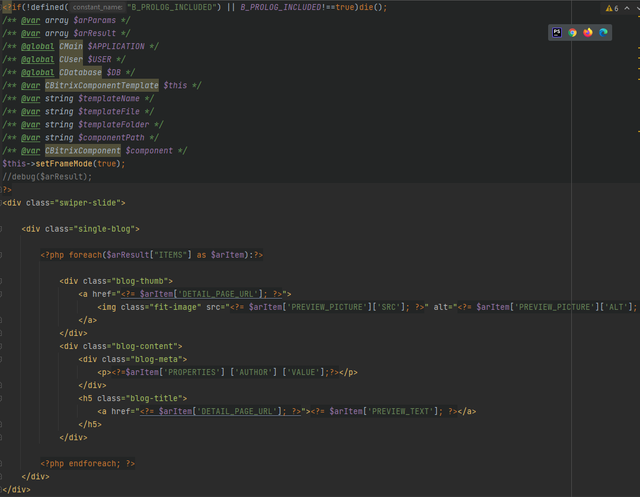Click the 'VALUE' array key
Viewport: 640px width, 497px height.
point(303,373)
